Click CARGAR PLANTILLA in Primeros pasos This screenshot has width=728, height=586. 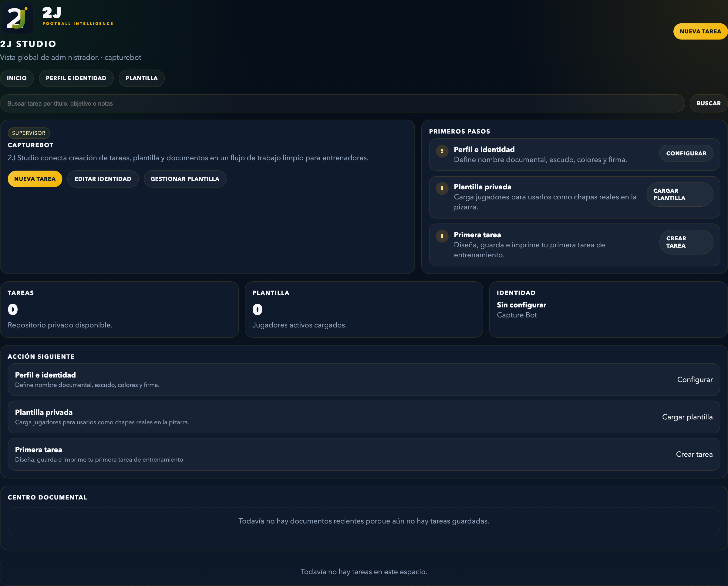[680, 195]
